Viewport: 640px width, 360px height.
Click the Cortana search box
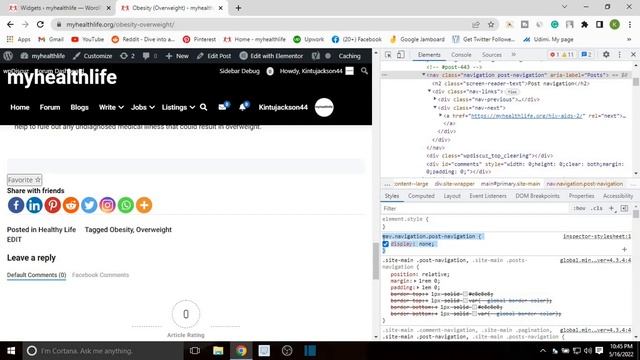pyautogui.click(x=103, y=351)
